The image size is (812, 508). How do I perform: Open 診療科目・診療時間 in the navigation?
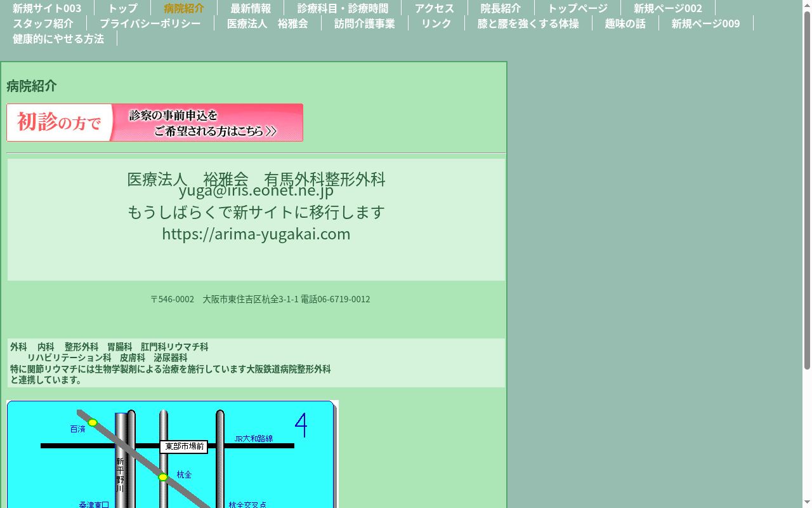click(x=343, y=8)
